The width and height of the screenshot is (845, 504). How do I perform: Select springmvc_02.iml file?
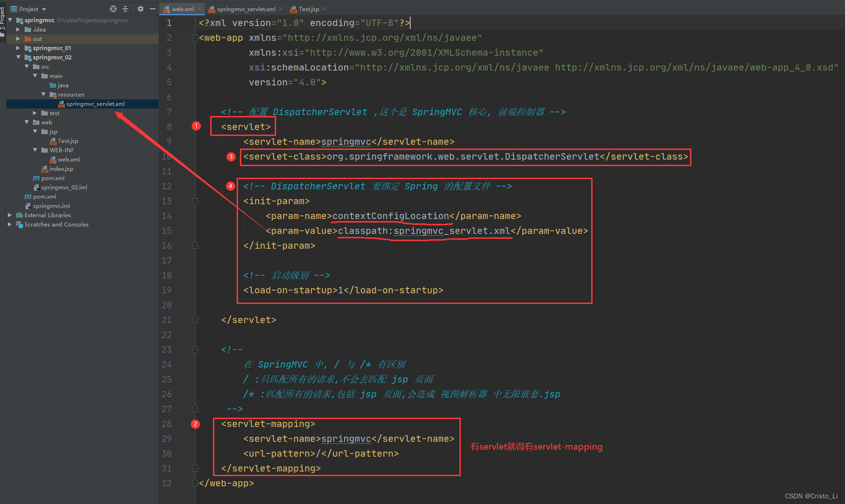pos(64,187)
